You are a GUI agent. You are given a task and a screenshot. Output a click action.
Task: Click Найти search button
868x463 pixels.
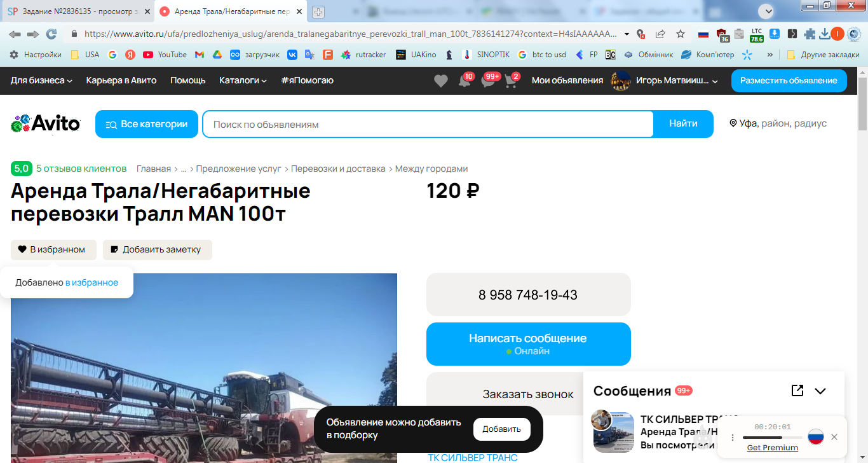pos(683,124)
